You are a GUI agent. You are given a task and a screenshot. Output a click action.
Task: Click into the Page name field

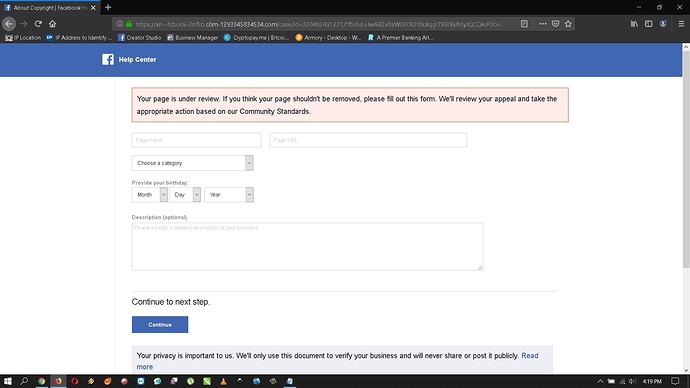click(196, 140)
